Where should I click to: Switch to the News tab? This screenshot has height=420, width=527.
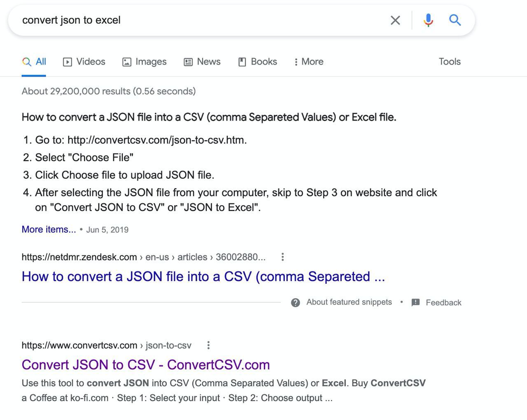202,62
